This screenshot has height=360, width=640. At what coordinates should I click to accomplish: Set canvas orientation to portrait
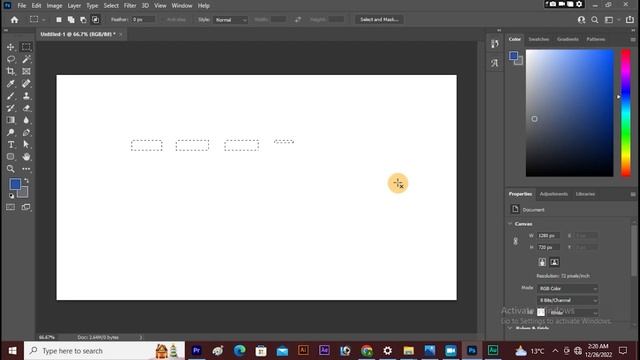(542, 262)
